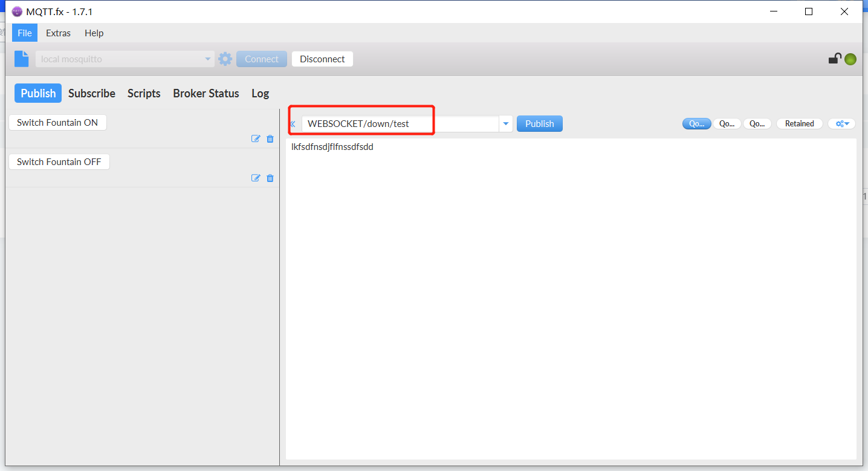Click the WEBSOCKET/down/test topic field

coord(401,124)
